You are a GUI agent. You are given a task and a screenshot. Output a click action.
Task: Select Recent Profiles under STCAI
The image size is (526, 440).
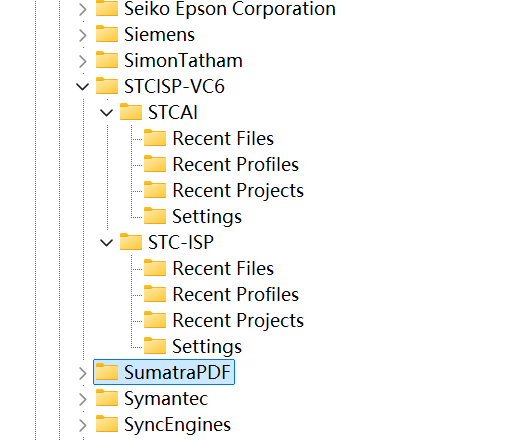(x=235, y=164)
